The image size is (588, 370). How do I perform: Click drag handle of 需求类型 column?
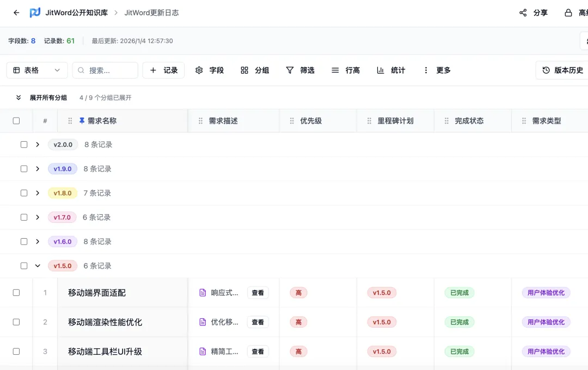point(524,121)
